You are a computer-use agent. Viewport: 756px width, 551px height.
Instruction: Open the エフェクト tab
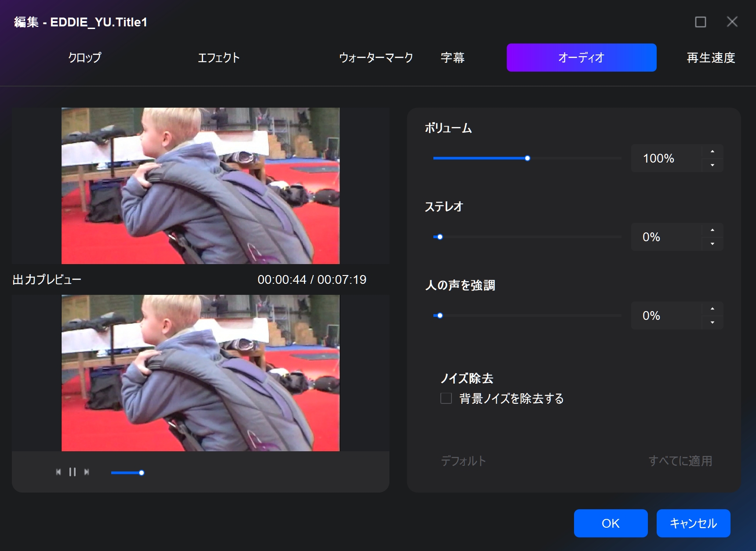tap(218, 58)
